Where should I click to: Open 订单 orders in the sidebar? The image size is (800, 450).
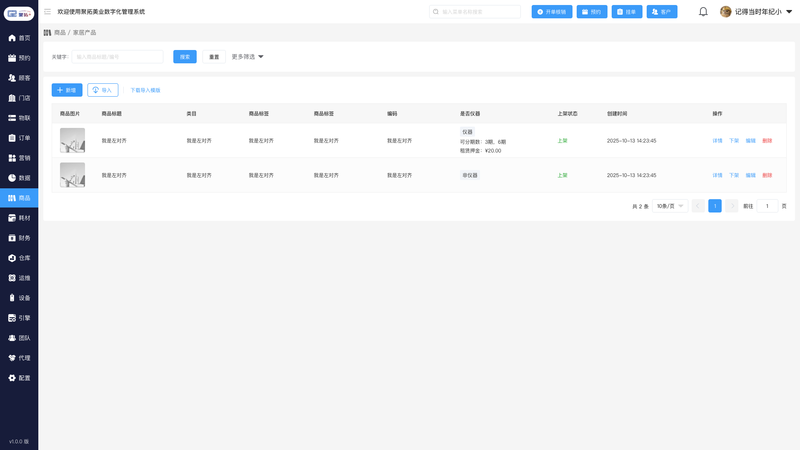coord(19,138)
